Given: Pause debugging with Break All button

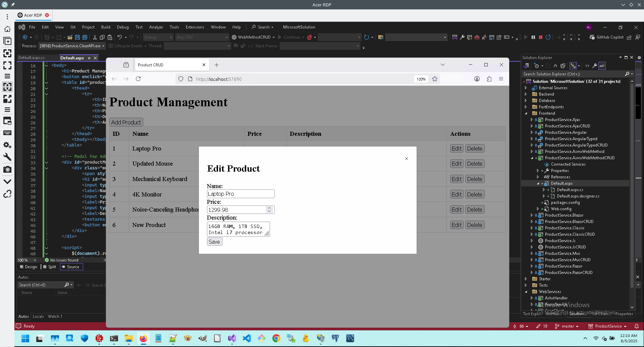Looking at the screenshot, I should point(533,37).
